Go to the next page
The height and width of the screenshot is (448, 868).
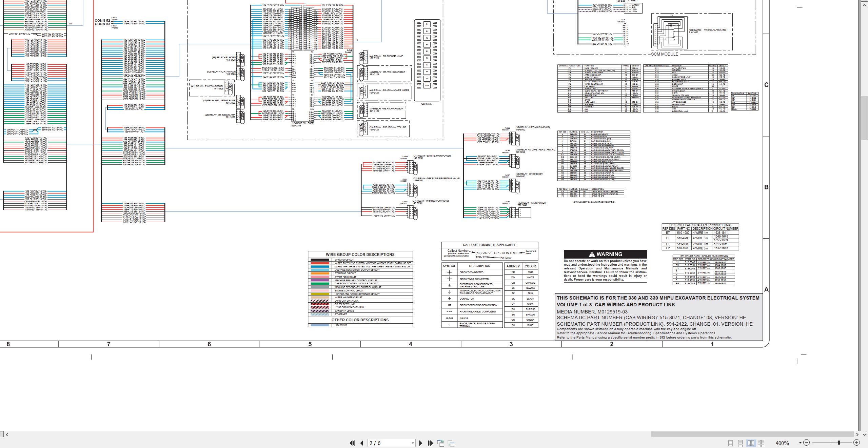pyautogui.click(x=421, y=443)
